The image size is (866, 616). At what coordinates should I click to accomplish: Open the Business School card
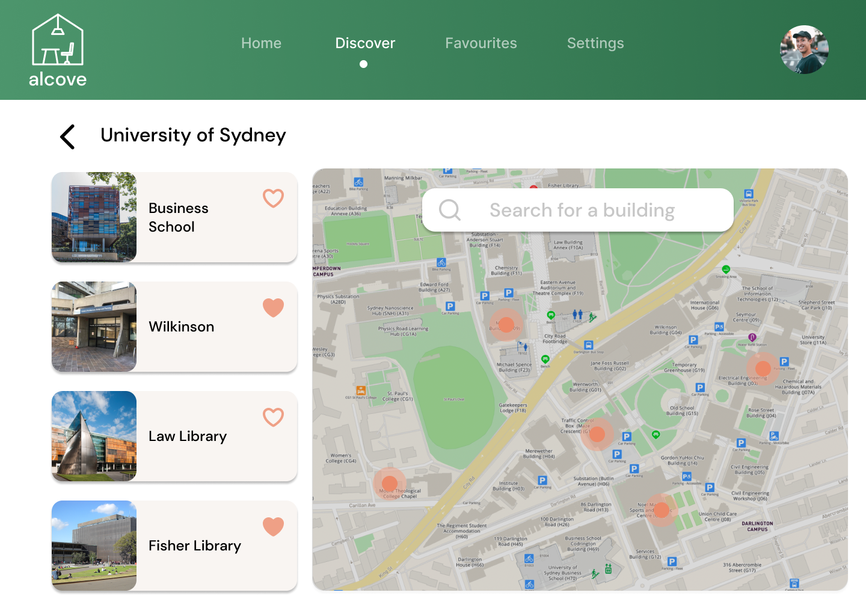tap(174, 217)
